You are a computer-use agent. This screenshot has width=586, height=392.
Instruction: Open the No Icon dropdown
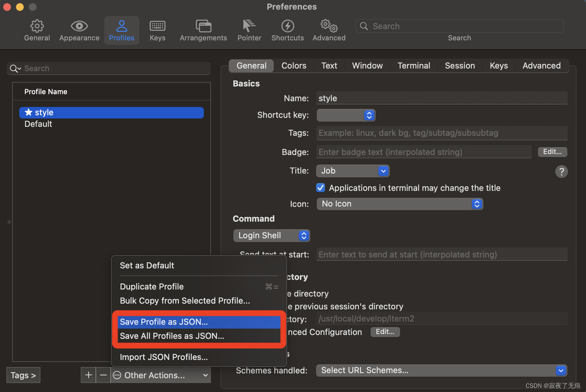click(x=399, y=204)
